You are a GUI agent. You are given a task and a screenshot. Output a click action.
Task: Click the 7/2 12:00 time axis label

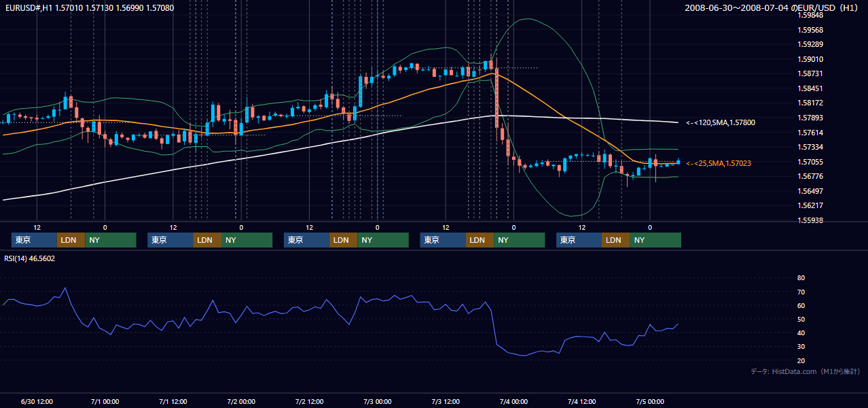click(309, 401)
